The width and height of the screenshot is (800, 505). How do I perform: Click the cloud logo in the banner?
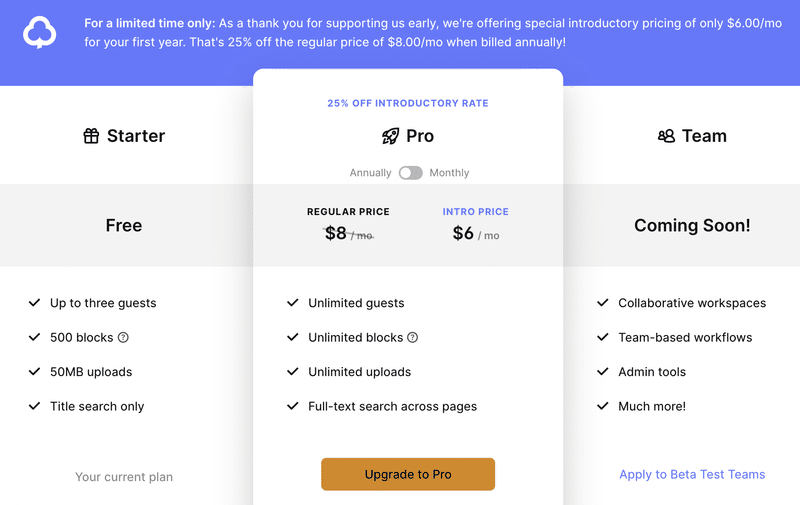tap(39, 32)
